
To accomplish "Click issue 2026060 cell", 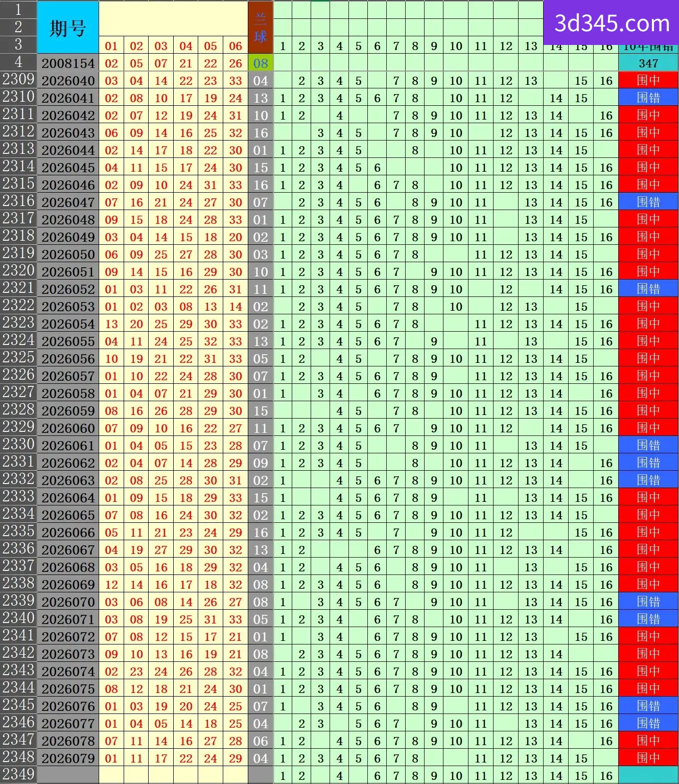I will 68,428.
